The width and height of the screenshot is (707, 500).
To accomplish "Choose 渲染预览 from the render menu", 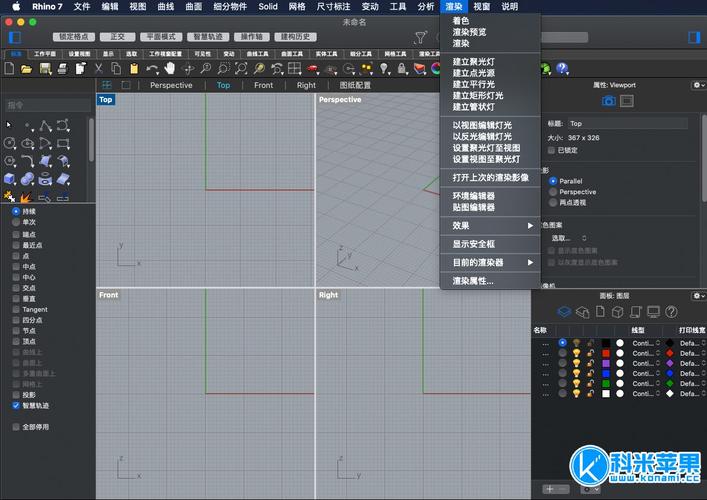I will click(x=469, y=32).
